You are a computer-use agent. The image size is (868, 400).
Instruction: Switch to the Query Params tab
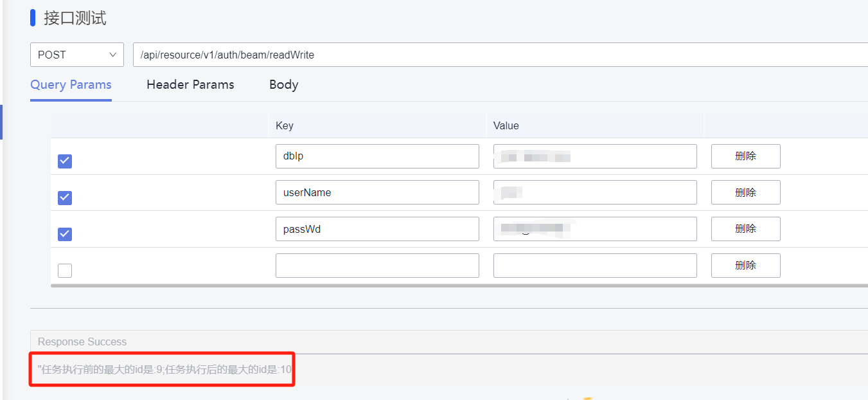click(71, 85)
